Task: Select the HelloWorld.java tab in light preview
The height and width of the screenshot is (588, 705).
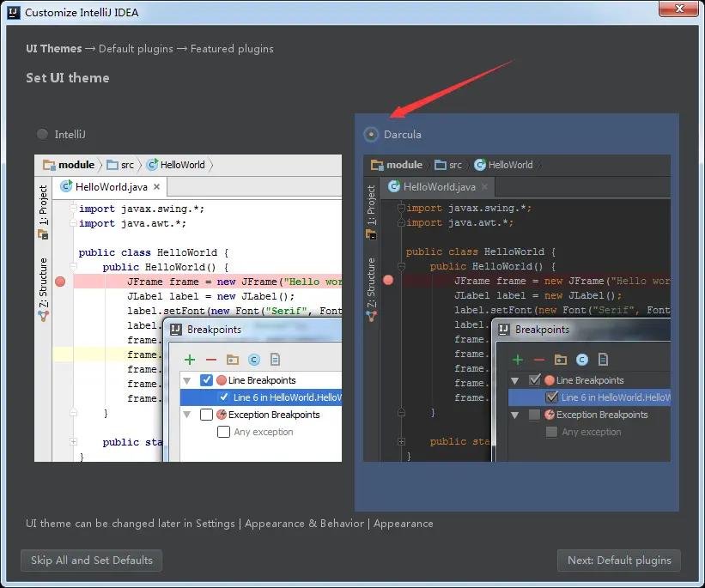Action: coord(110,186)
